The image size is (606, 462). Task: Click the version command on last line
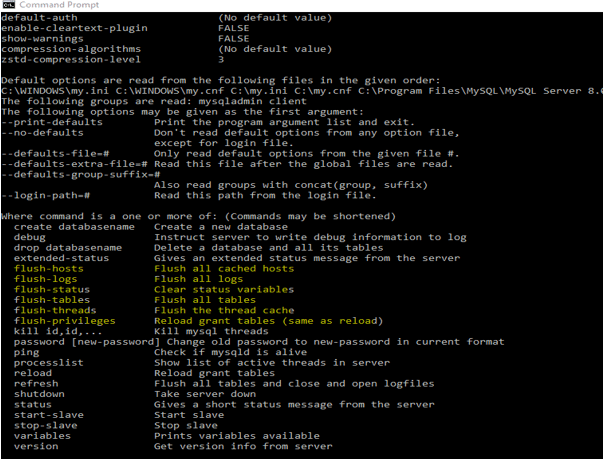click(x=35, y=446)
